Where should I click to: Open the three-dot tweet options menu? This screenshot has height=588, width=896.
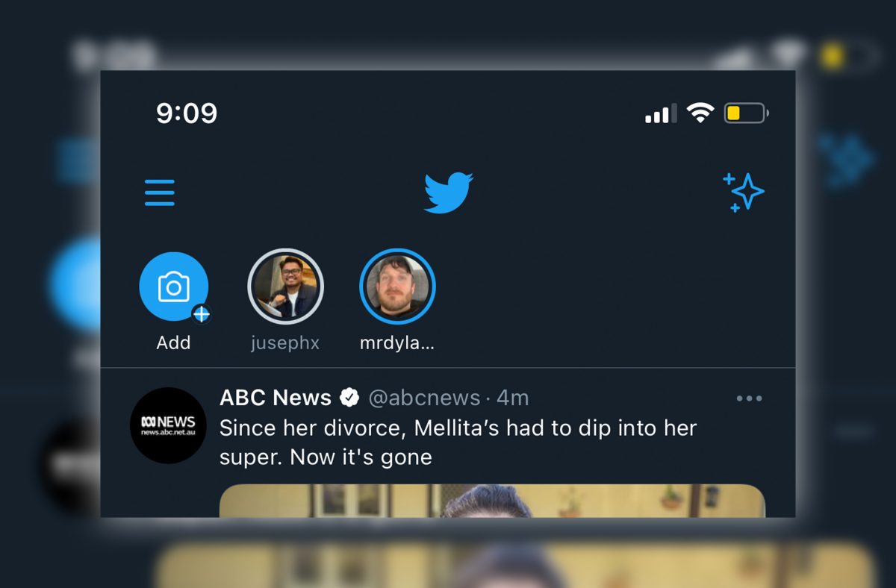[749, 398]
